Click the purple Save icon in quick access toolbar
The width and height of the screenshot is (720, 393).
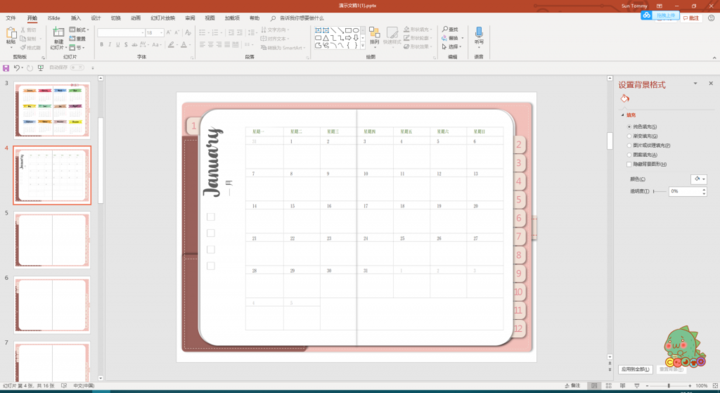(x=6, y=68)
